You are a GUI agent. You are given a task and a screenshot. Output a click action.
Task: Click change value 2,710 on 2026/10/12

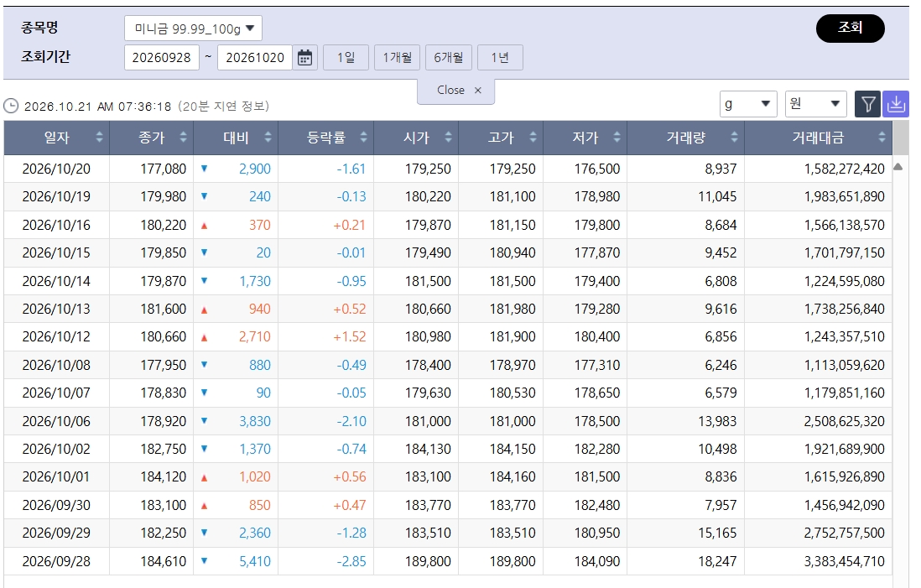[x=255, y=337]
